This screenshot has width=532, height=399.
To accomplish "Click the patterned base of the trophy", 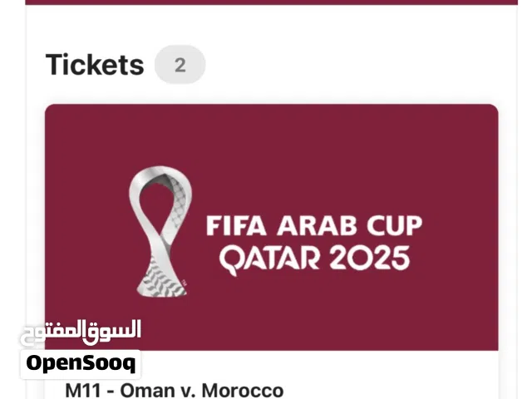I will (x=158, y=278).
